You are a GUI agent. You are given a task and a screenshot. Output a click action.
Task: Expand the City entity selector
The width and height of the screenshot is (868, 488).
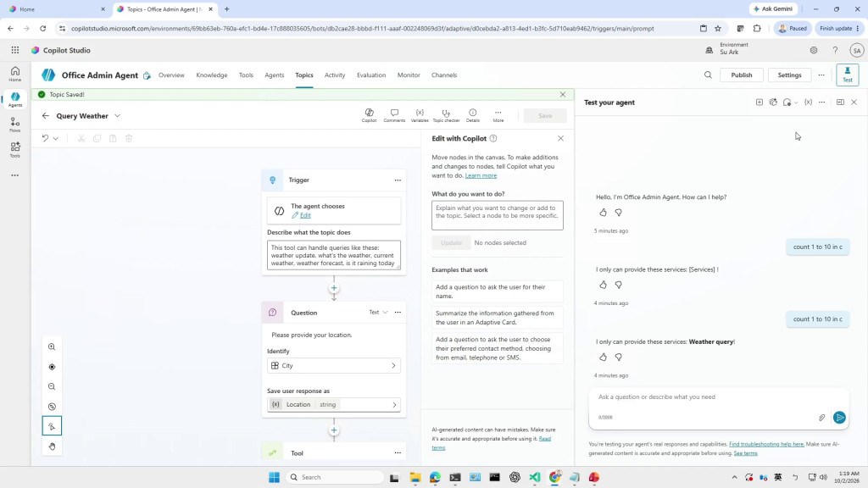(x=334, y=366)
